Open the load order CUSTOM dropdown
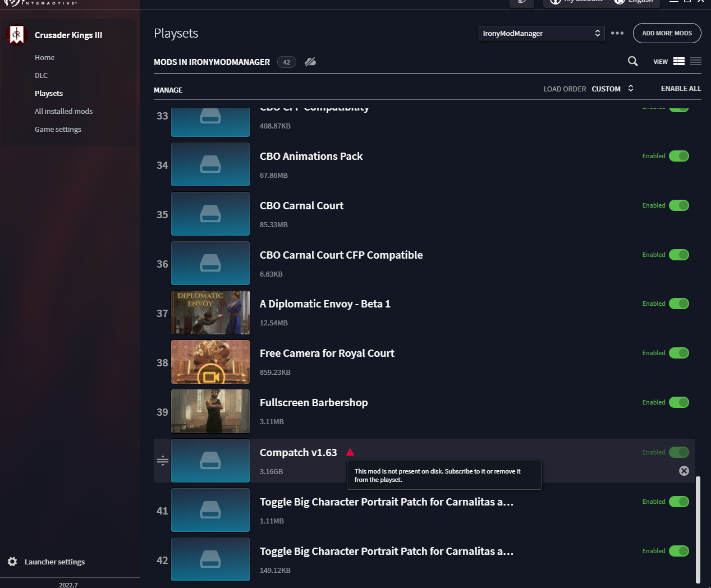 [612, 89]
